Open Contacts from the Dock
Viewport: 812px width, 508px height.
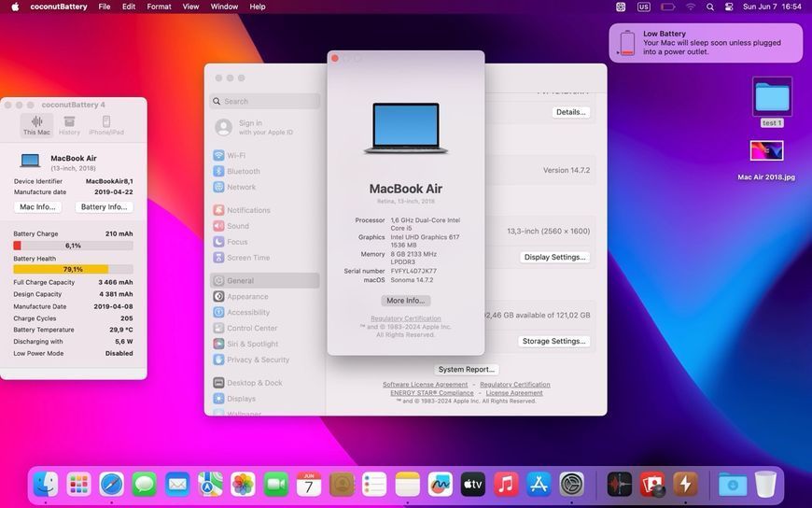tap(342, 485)
